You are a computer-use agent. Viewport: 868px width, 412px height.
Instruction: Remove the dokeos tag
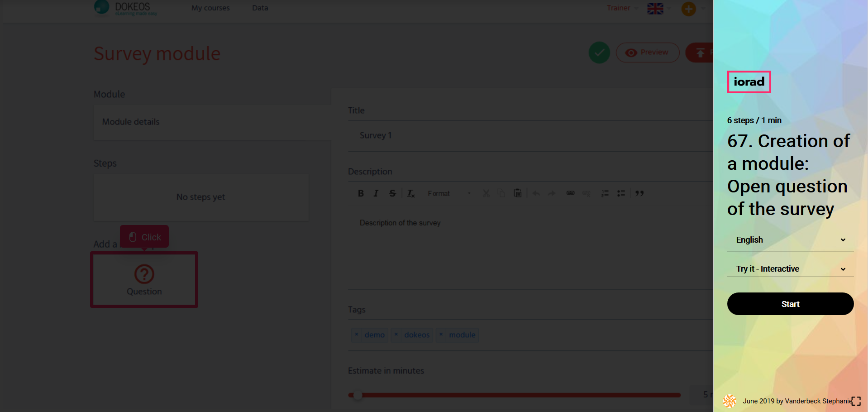pos(396,335)
